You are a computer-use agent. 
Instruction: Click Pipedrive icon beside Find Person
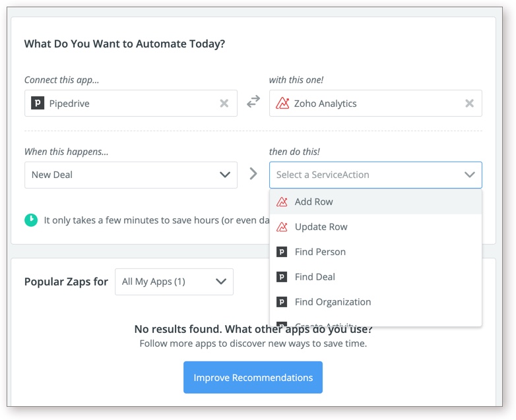tap(282, 252)
